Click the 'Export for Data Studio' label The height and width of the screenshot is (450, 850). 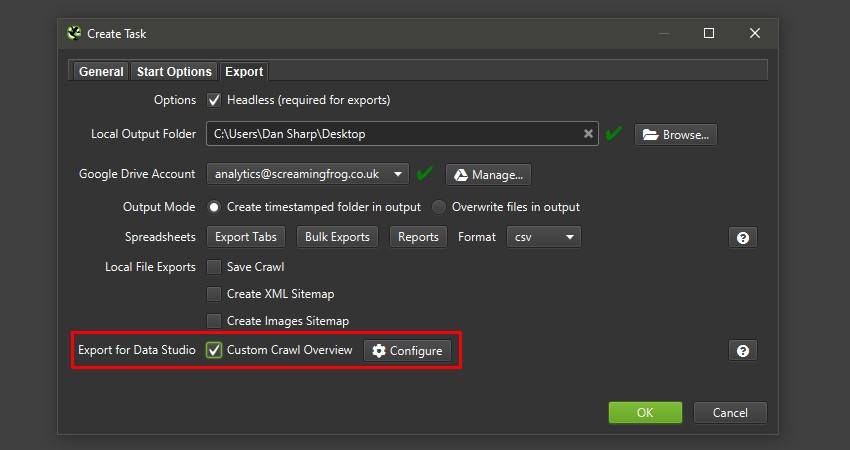(137, 350)
